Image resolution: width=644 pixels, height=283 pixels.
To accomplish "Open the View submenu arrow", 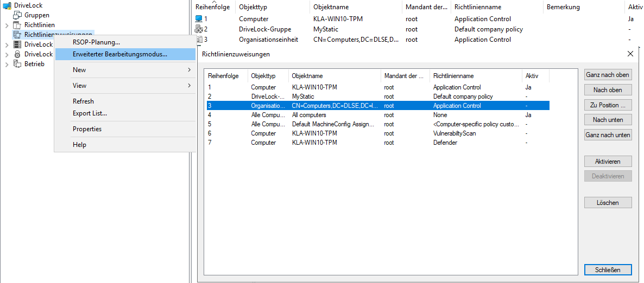I will click(x=190, y=85).
